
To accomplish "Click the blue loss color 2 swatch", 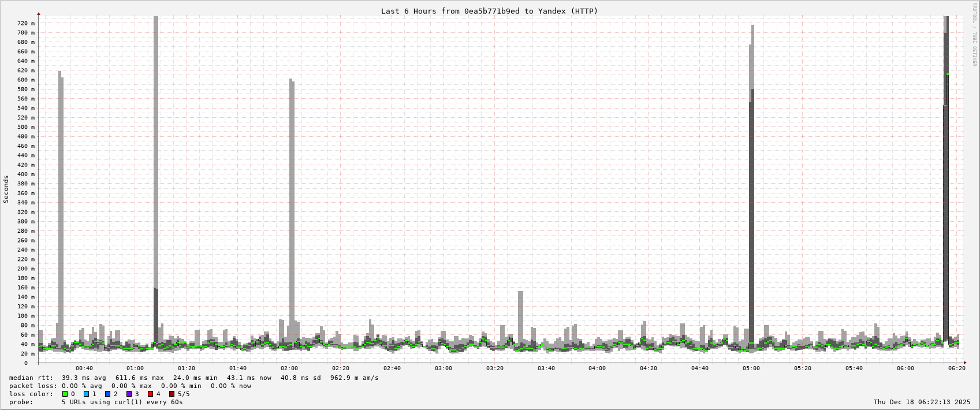I will pos(107,394).
